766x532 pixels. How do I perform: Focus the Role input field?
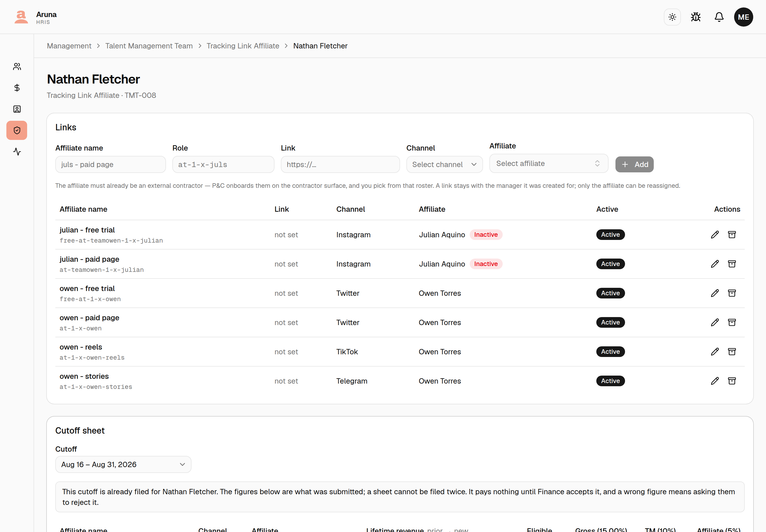(223, 164)
